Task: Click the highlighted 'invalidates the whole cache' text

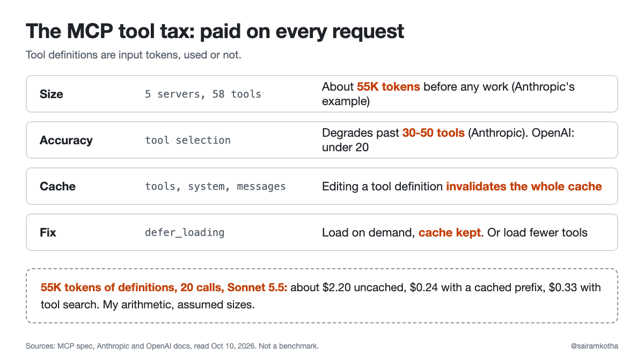Action: [524, 186]
